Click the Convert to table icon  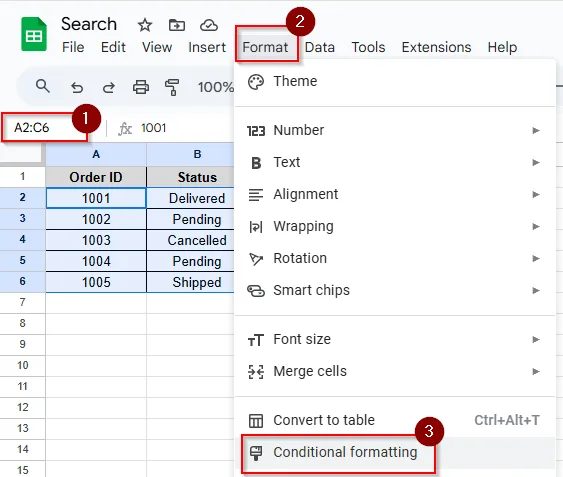click(256, 421)
